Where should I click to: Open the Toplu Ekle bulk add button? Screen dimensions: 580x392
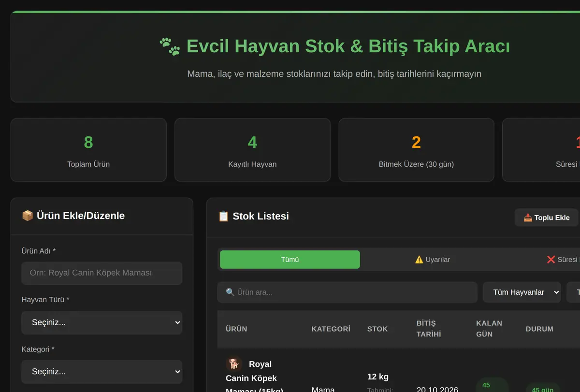tap(546, 218)
